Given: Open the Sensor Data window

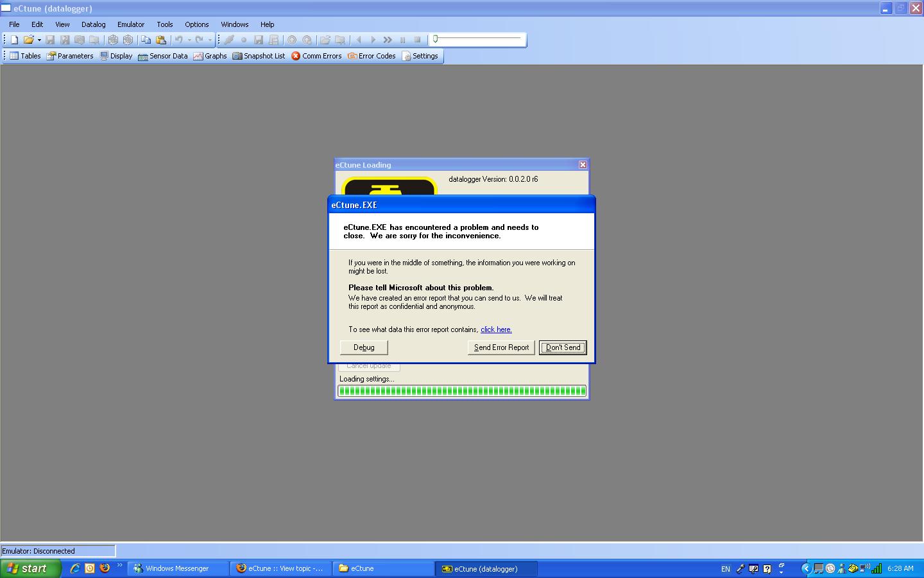Looking at the screenshot, I should point(163,56).
